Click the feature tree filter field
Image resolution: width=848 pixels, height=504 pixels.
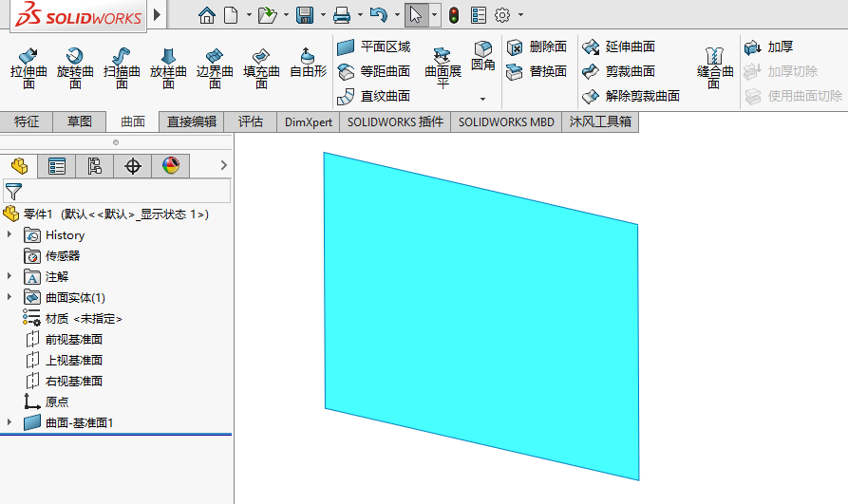coord(123,192)
